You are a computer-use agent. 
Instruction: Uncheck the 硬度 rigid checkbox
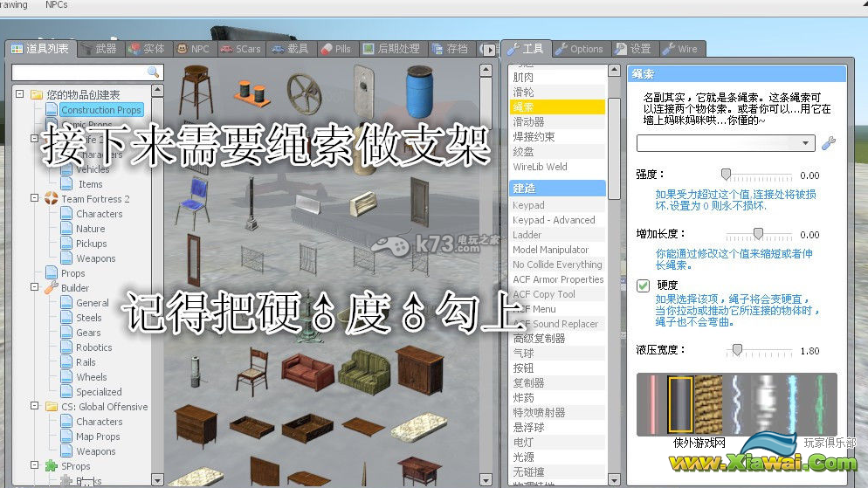(643, 285)
